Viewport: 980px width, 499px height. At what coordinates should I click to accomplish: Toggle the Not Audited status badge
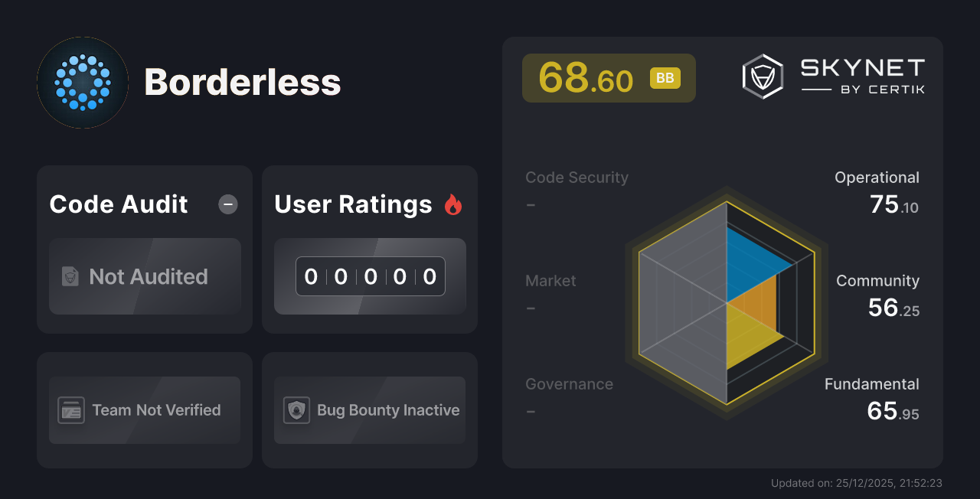click(145, 277)
